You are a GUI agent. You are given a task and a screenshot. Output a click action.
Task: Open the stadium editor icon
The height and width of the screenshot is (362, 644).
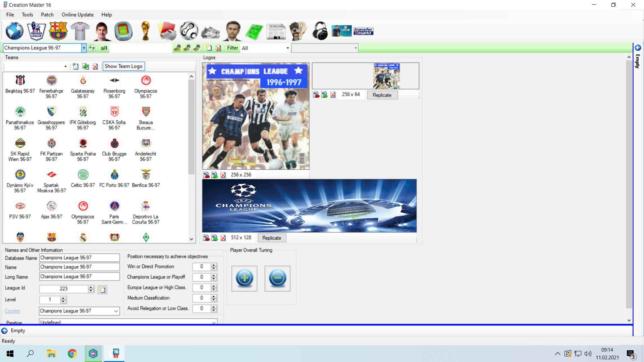tap(123, 31)
